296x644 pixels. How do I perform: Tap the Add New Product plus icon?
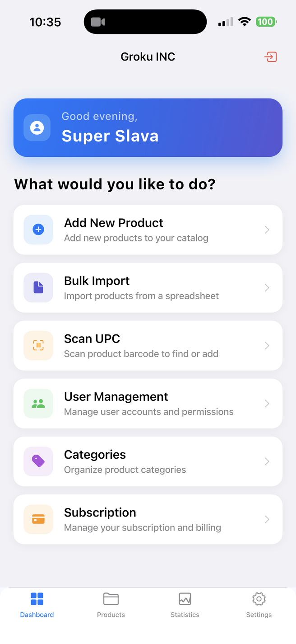[38, 230]
